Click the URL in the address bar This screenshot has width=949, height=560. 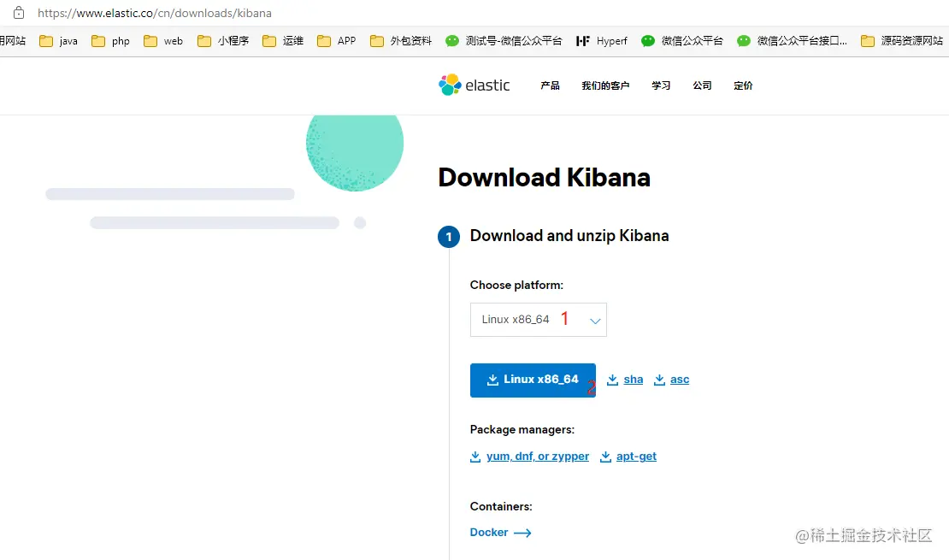tap(155, 13)
